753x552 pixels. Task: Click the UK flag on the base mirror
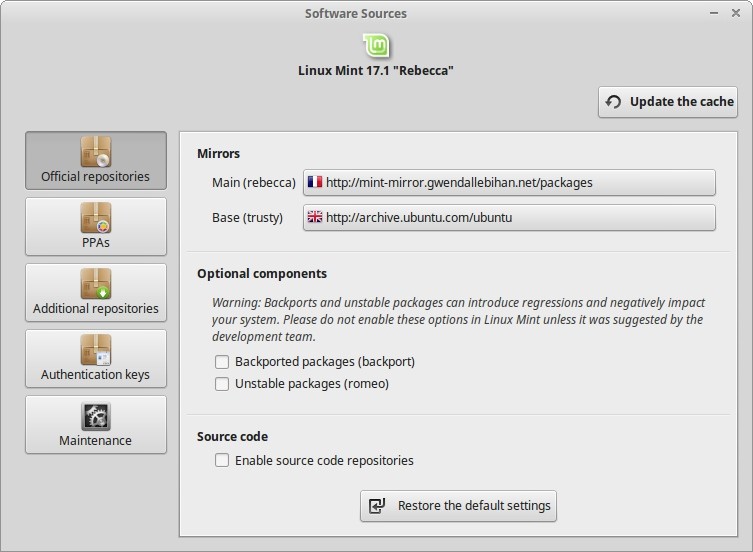click(315, 217)
